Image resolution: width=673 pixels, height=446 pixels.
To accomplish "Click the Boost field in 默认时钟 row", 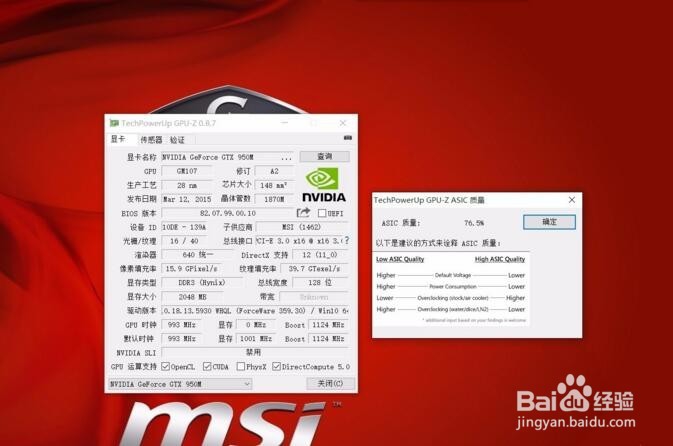I will (x=329, y=339).
